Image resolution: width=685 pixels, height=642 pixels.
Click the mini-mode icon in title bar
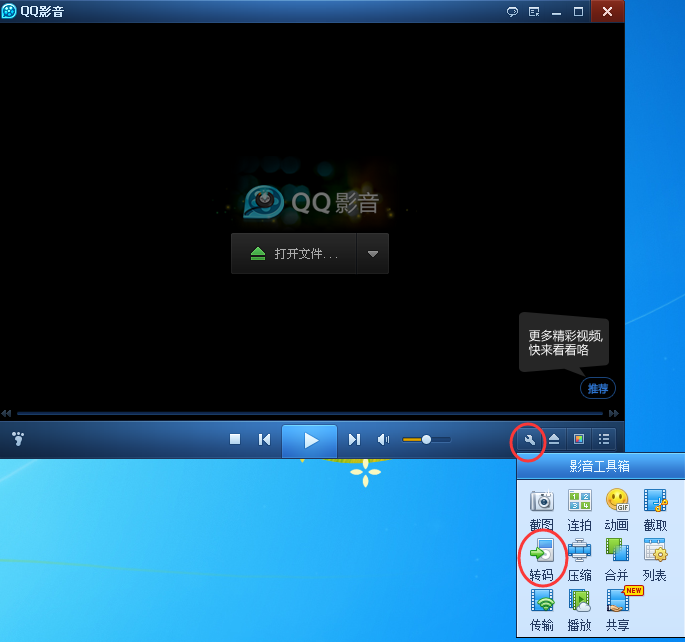[534, 12]
